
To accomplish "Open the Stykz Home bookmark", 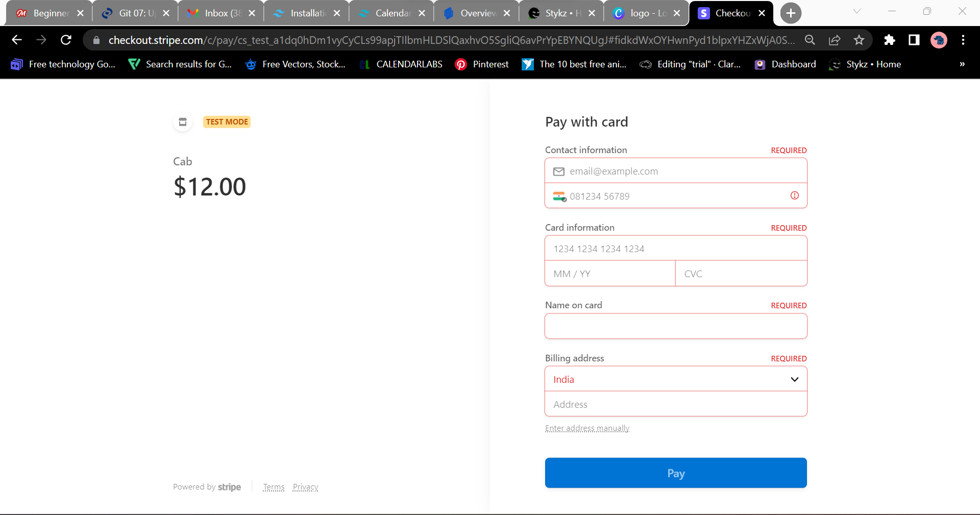I will click(x=865, y=64).
